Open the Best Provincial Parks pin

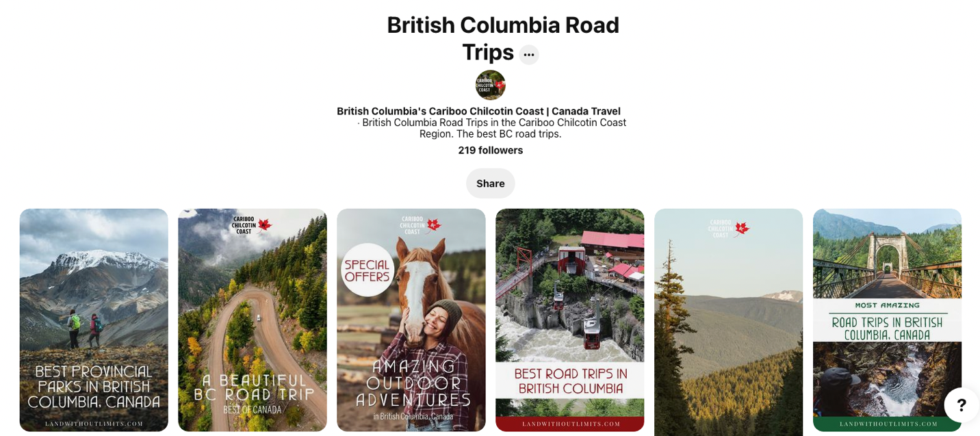pyautogui.click(x=94, y=320)
